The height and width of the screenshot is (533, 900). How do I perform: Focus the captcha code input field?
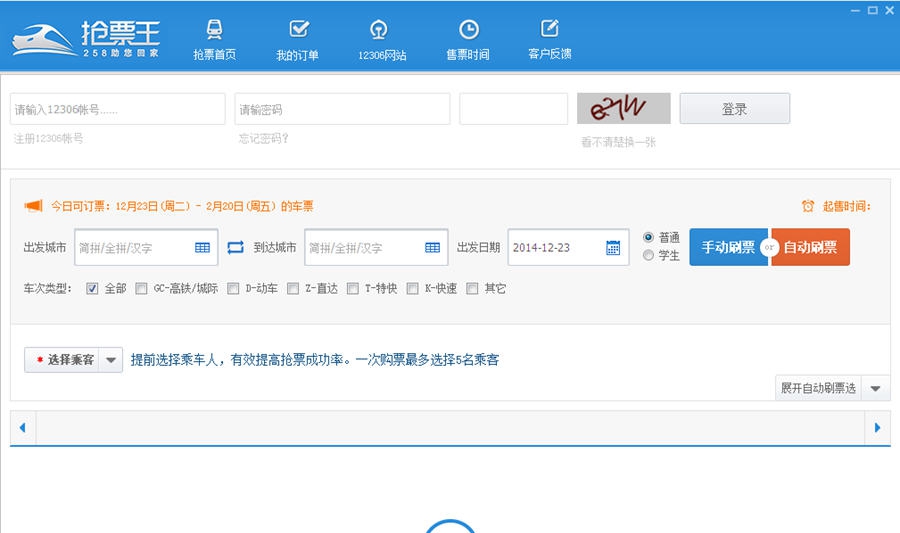[513, 109]
